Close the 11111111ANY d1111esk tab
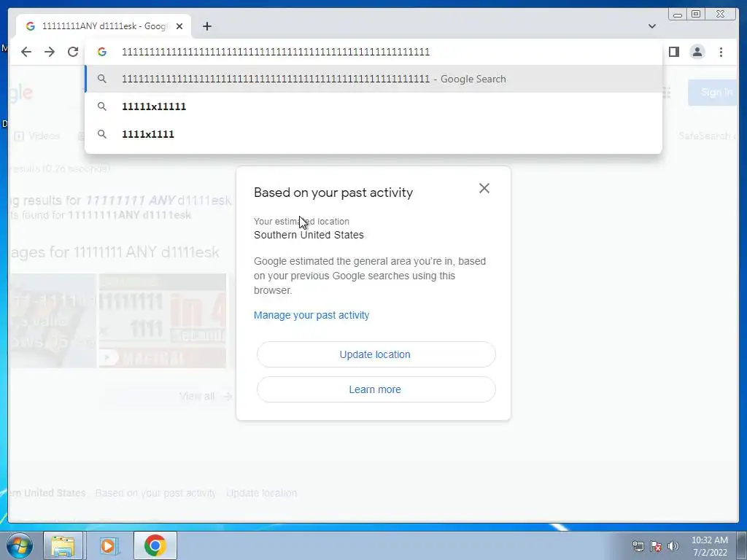The height and width of the screenshot is (560, 747). [x=179, y=26]
